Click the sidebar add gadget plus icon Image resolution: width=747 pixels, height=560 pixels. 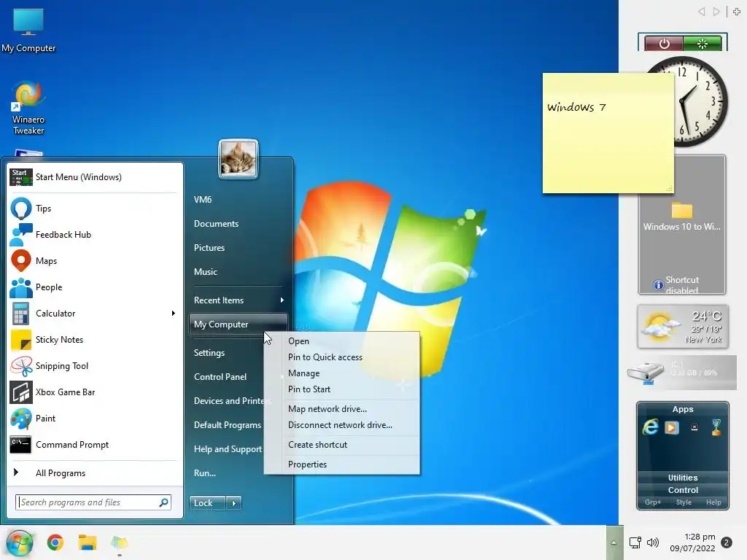(x=737, y=12)
